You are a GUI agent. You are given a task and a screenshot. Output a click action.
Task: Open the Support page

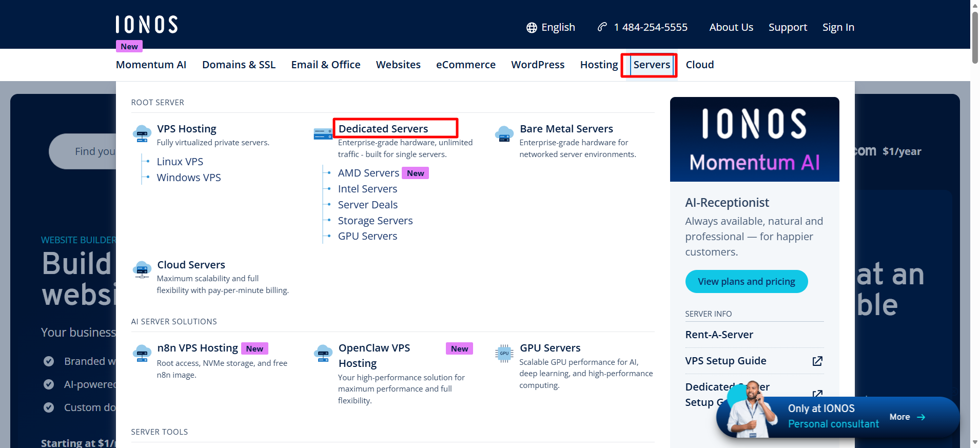pos(788,27)
